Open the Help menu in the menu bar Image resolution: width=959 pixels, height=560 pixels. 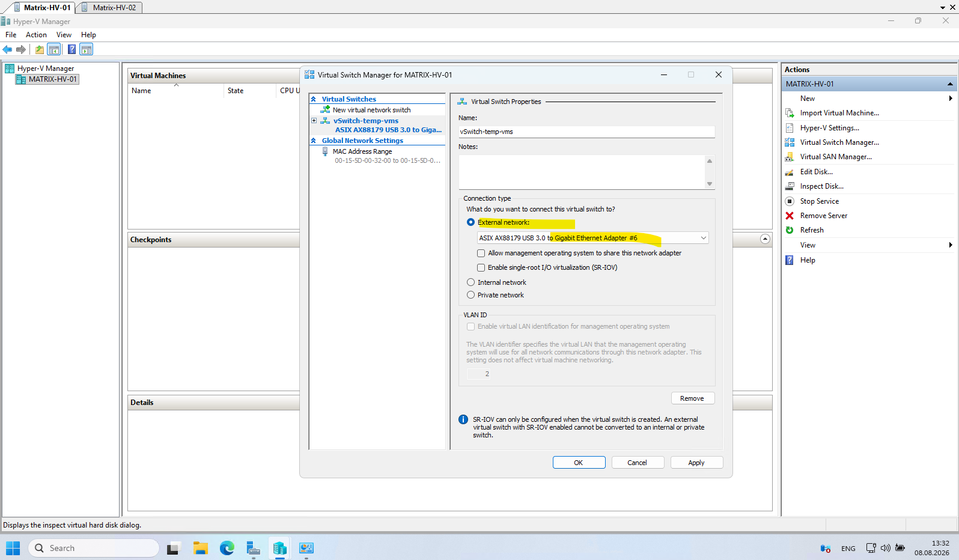(88, 35)
